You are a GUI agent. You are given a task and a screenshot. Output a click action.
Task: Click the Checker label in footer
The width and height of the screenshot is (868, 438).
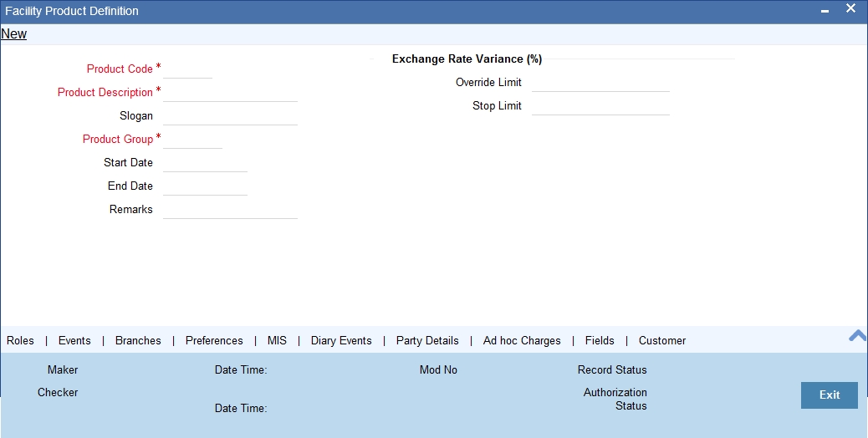[x=58, y=393]
